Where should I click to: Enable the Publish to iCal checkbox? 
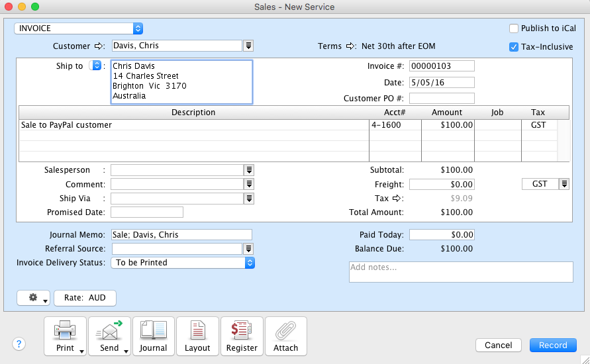513,28
